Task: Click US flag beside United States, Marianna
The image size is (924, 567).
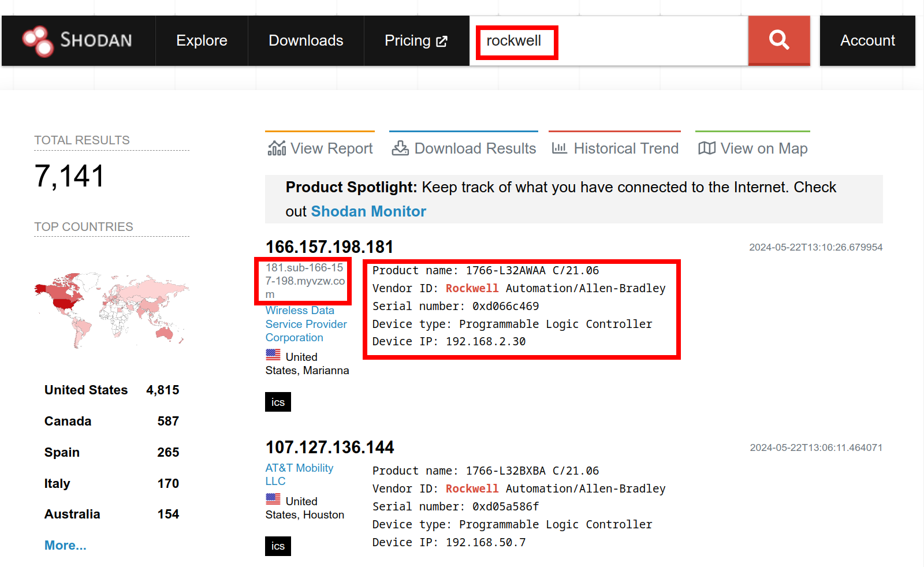Action: tap(273, 355)
